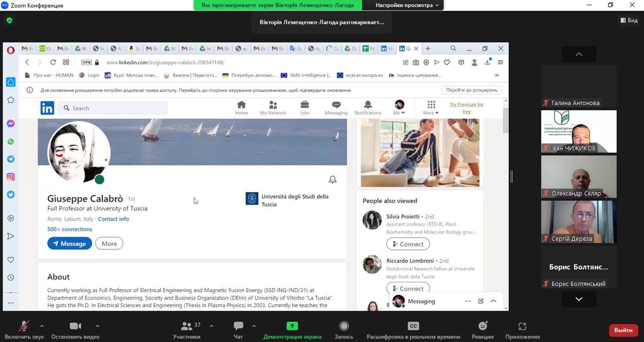This screenshot has height=342, width=644.
Task: Open the Contact info link
Action: pos(114,219)
